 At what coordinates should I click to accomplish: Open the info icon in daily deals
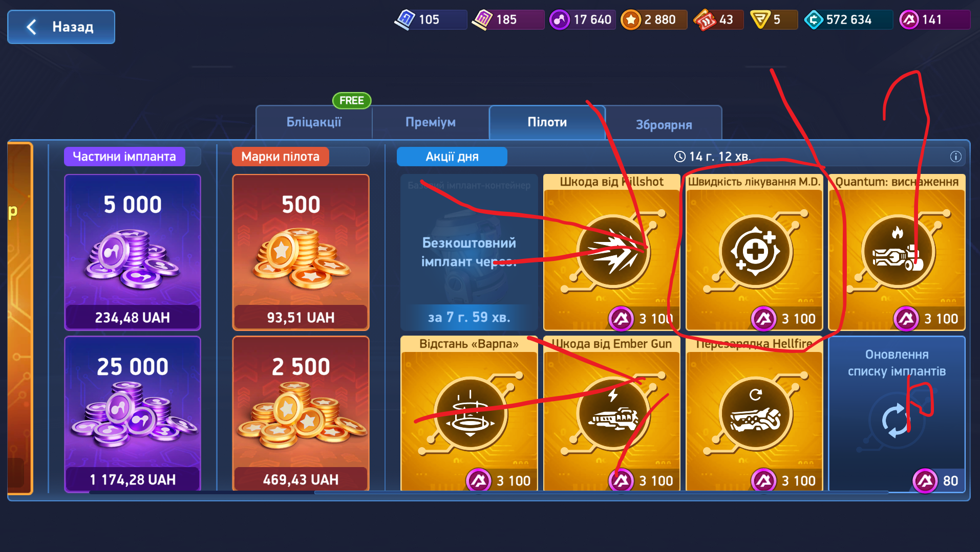[955, 157]
